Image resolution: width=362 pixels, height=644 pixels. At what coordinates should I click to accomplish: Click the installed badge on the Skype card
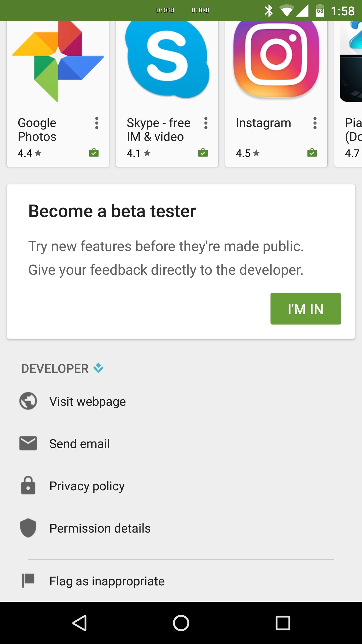click(x=203, y=153)
